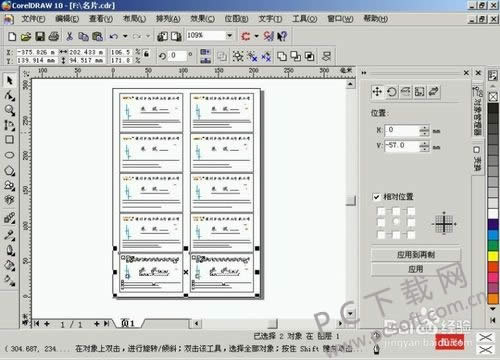Open the Layout menu
This screenshot has height=360, width=500.
(x=134, y=19)
